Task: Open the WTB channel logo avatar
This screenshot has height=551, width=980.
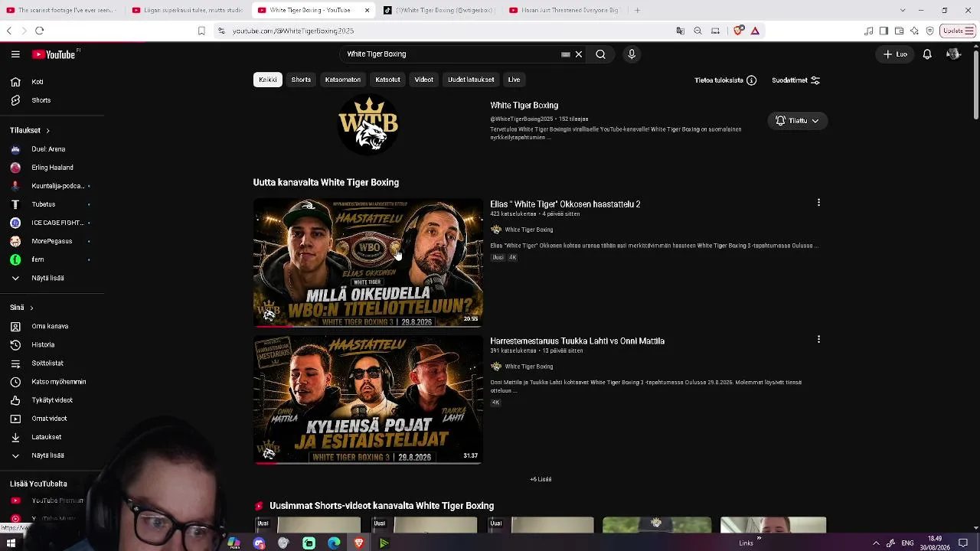Action: click(x=368, y=125)
